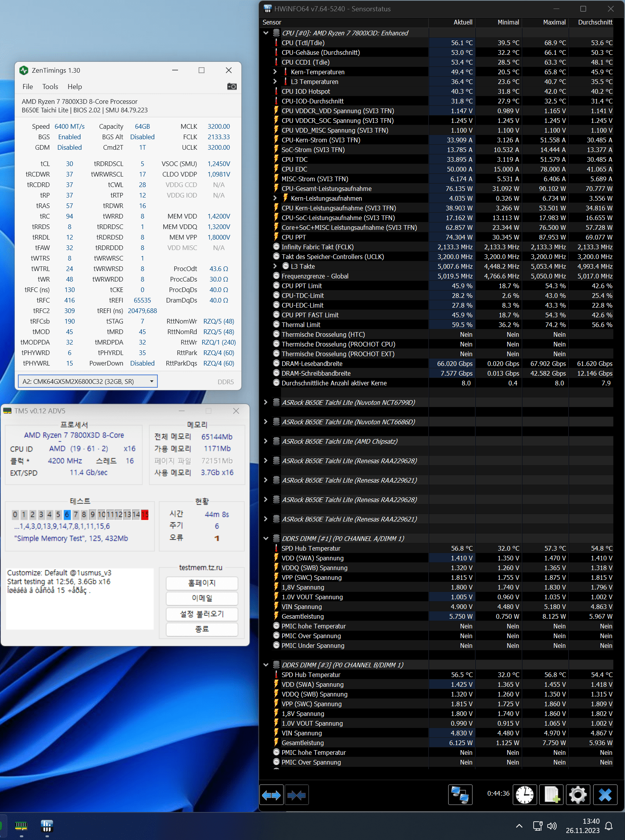Click the Aktuell column header
This screenshot has height=840, width=625.
point(452,23)
